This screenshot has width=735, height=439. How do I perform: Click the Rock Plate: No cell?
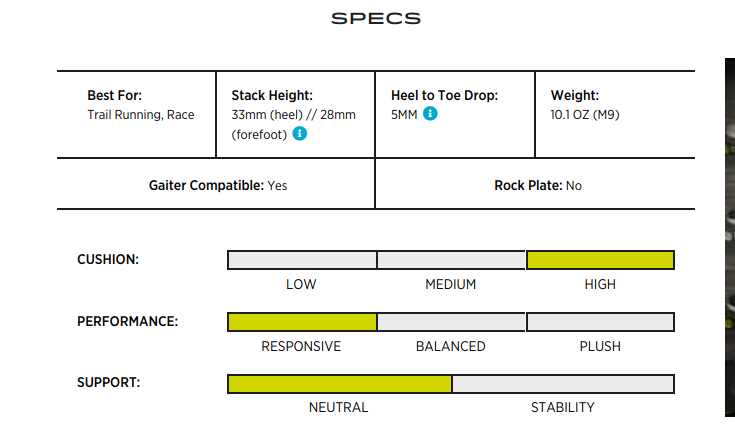click(537, 185)
